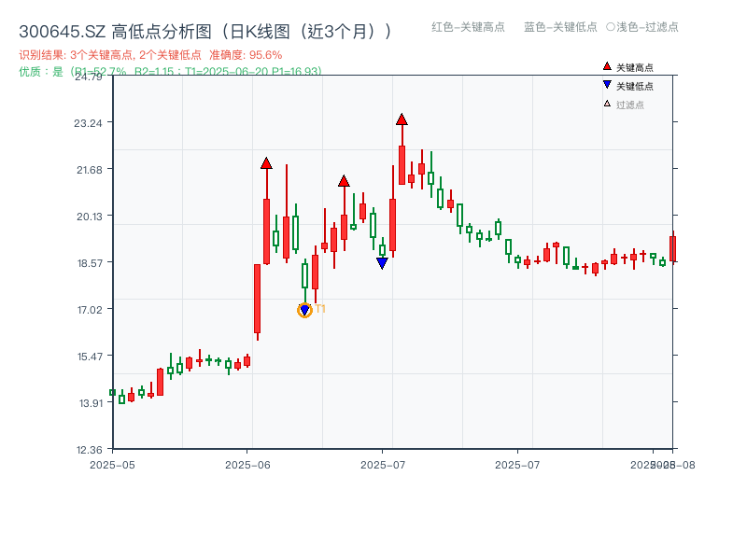
Task: Click the orange-circled T1 marker on the chart
Action: 305,308
